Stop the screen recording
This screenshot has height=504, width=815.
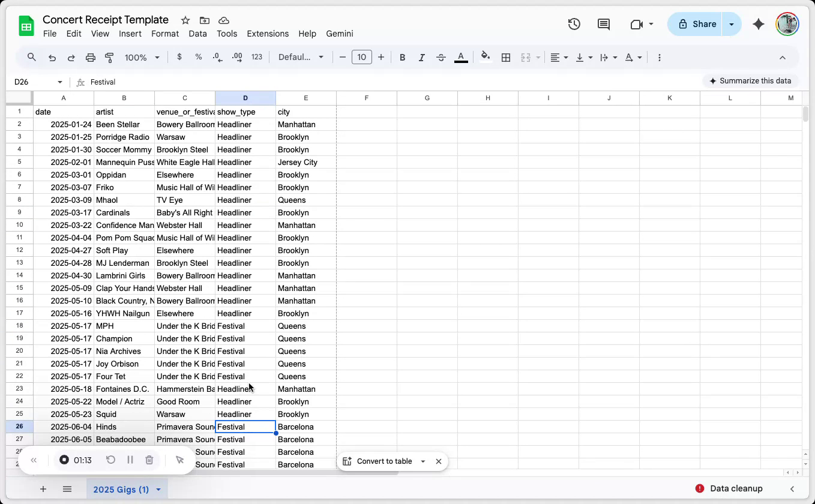64,460
